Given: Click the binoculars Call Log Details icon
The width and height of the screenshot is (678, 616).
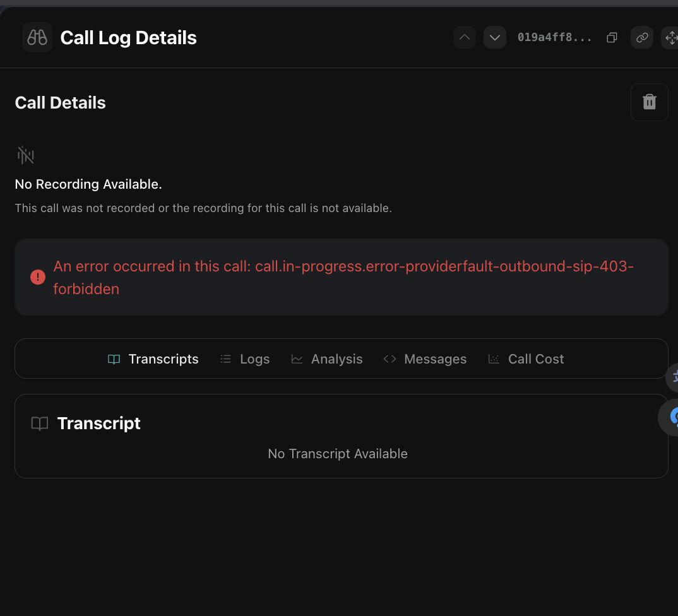Looking at the screenshot, I should pyautogui.click(x=37, y=38).
